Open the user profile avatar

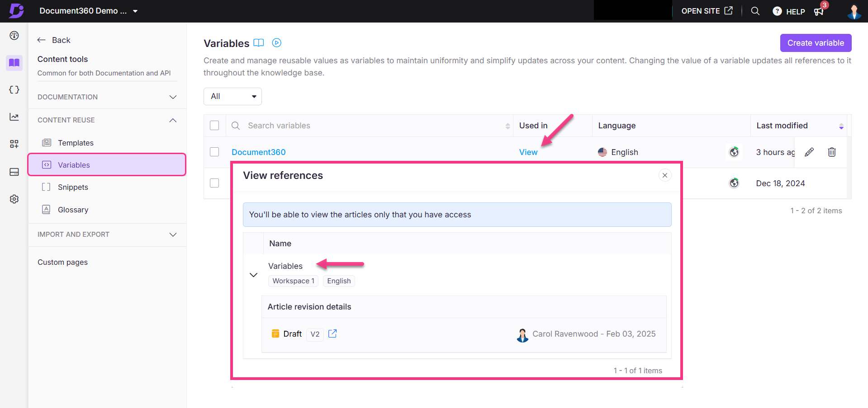pyautogui.click(x=854, y=11)
